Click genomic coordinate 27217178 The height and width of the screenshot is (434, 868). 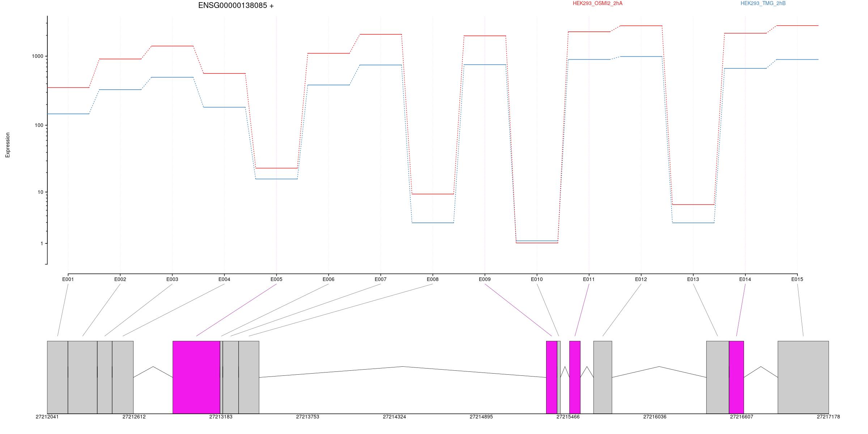pos(828,417)
